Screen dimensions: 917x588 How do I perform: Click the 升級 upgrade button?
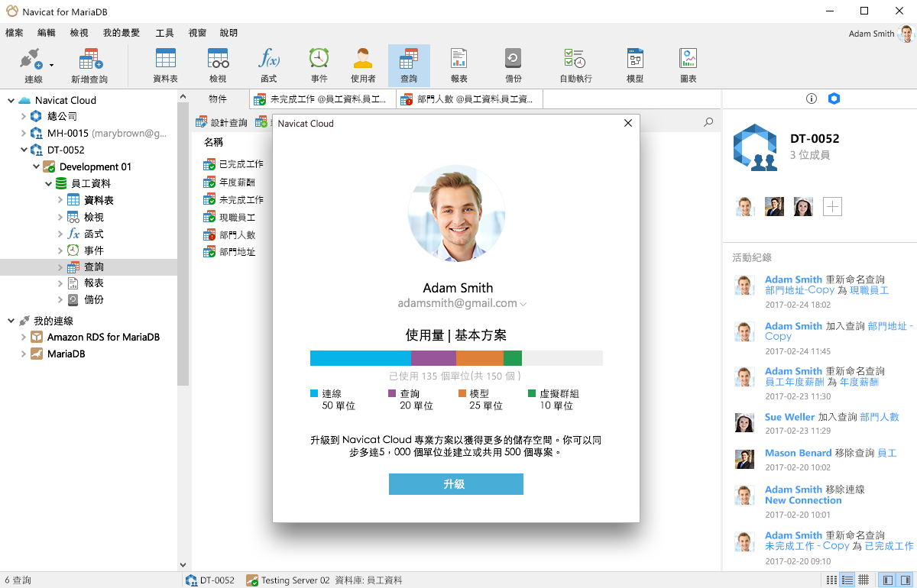(x=455, y=484)
